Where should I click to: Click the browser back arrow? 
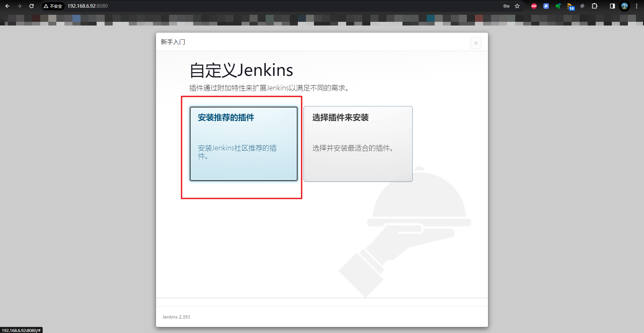tap(7, 6)
